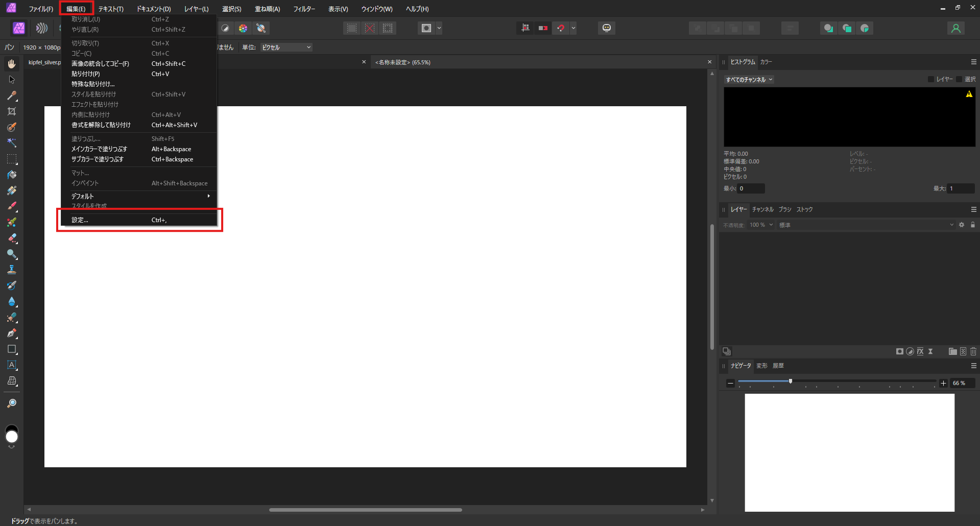Select the Selection Brush tool
This screenshot has width=980, height=526.
(x=12, y=127)
